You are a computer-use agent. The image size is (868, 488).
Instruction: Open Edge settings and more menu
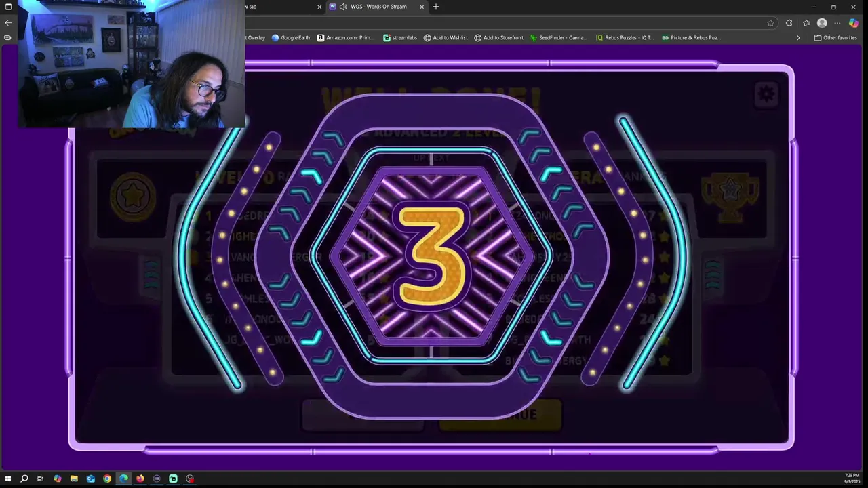[837, 22]
